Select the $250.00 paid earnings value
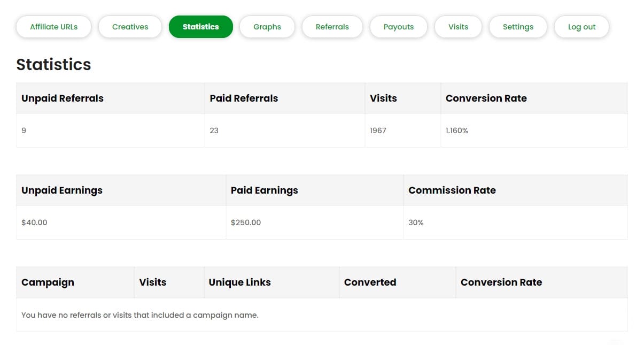The image size is (644, 345). [246, 223]
